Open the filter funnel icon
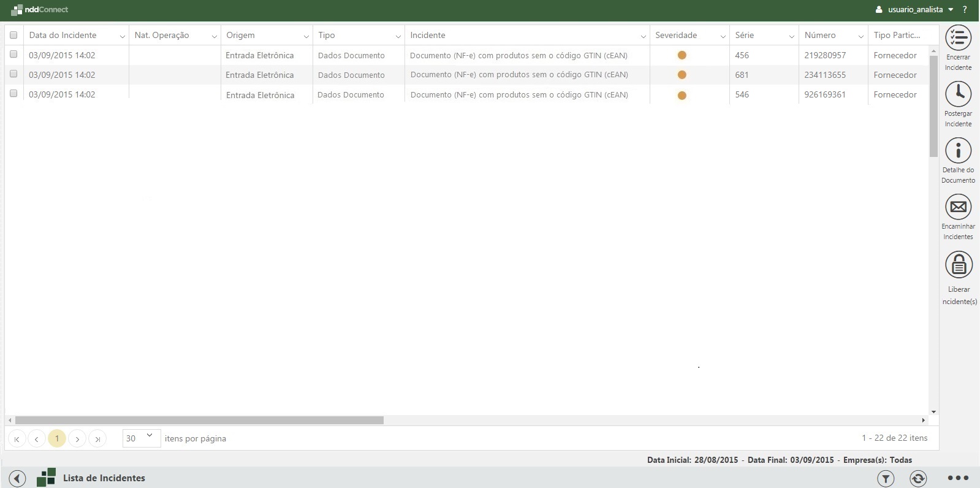Viewport: 980px width, 488px height. 885,478
